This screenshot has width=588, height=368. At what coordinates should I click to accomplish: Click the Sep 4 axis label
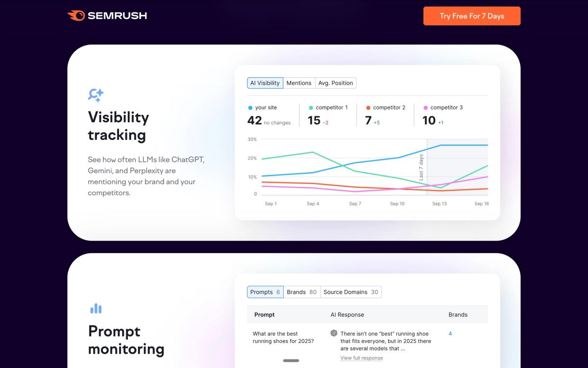(x=313, y=204)
